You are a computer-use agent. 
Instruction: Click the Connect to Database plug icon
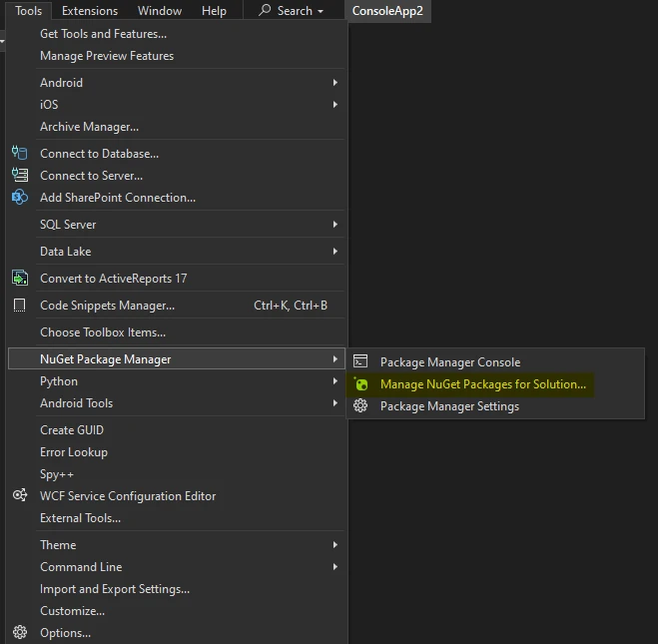click(19, 154)
